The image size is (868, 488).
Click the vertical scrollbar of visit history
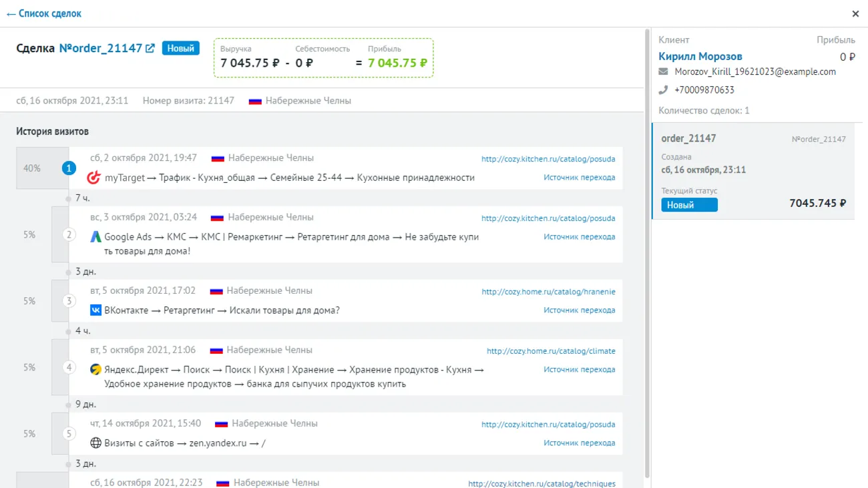pyautogui.click(x=646, y=254)
